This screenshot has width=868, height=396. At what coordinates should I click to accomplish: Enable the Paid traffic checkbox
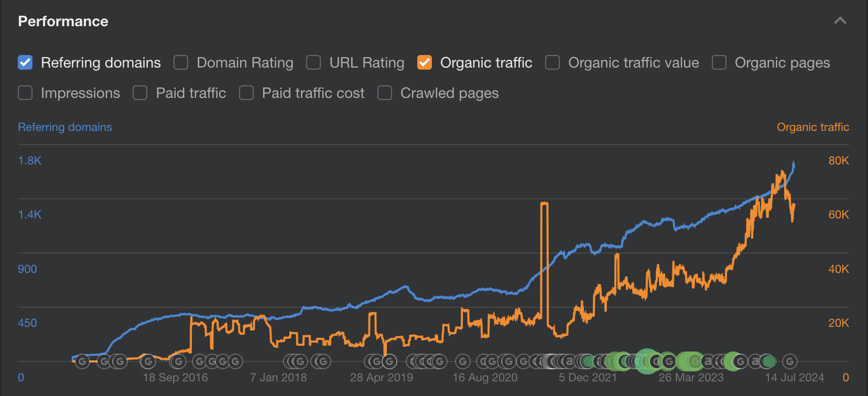pyautogui.click(x=140, y=93)
